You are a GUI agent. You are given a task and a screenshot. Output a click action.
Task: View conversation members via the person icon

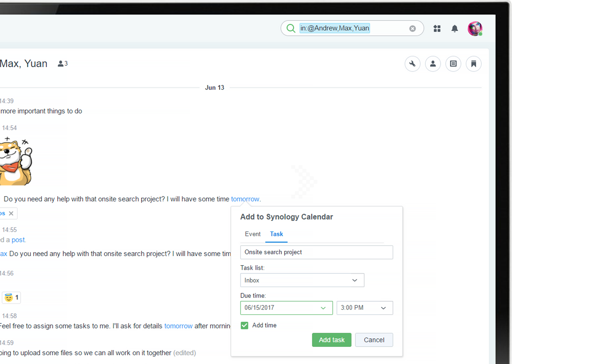click(x=433, y=64)
